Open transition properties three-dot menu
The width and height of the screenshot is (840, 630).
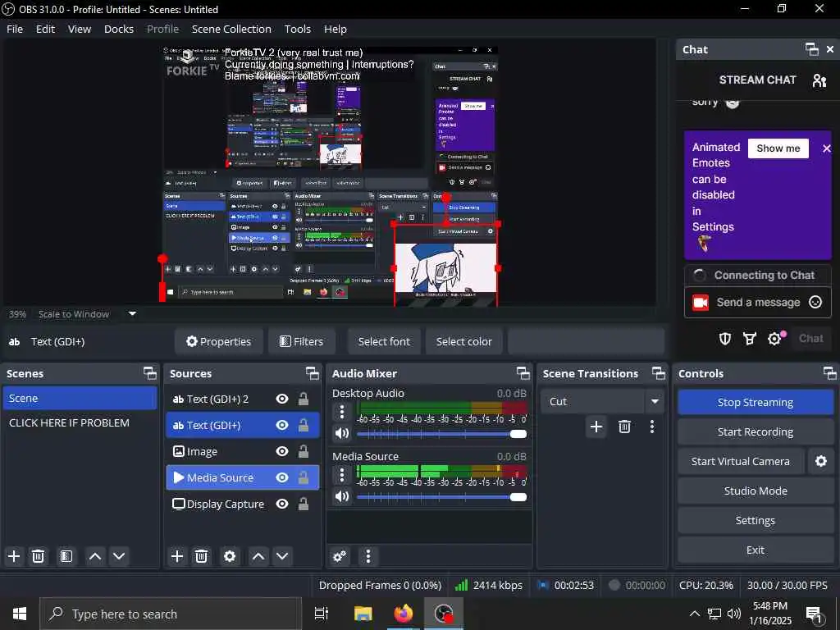(x=652, y=427)
